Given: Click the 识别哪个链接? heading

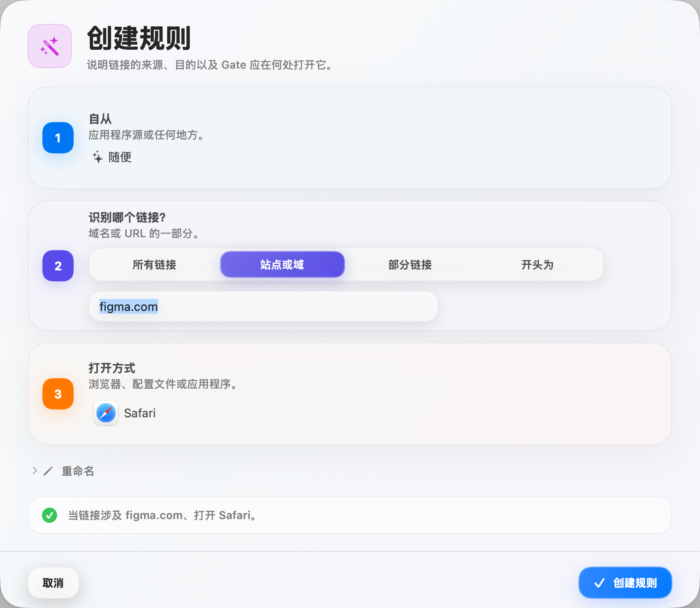Looking at the screenshot, I should point(127,217).
